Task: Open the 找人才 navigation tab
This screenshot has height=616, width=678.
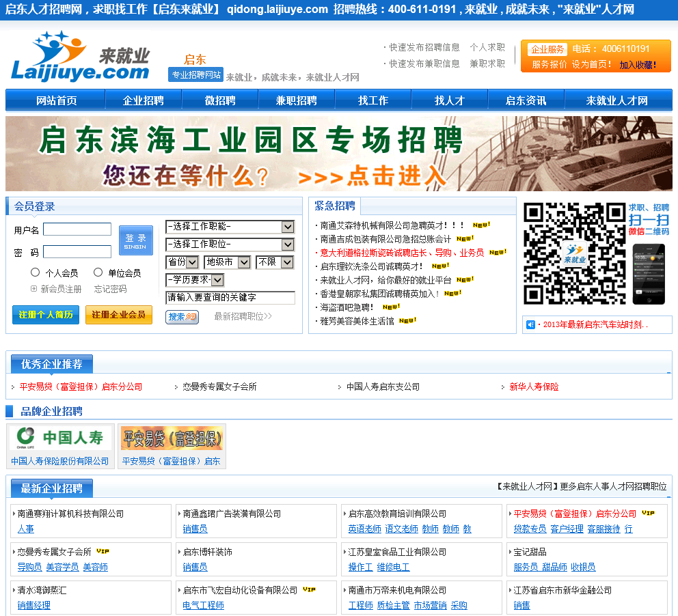Action: [x=450, y=100]
